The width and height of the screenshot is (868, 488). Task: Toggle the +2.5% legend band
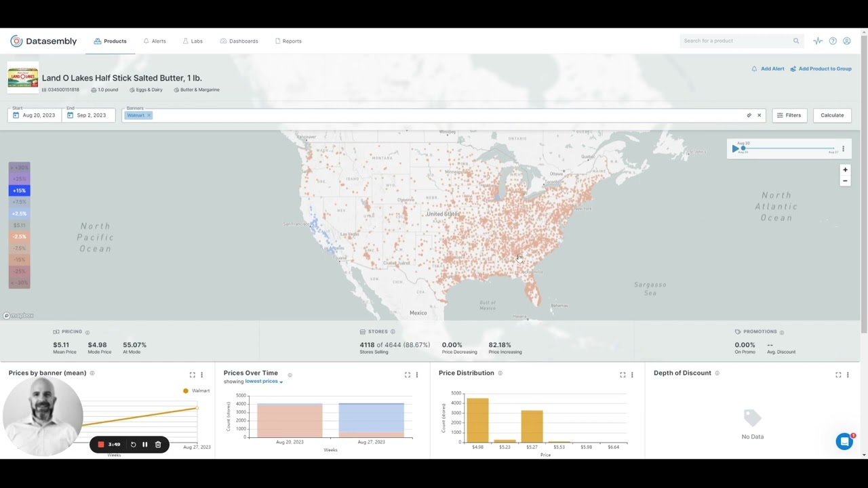19,213
